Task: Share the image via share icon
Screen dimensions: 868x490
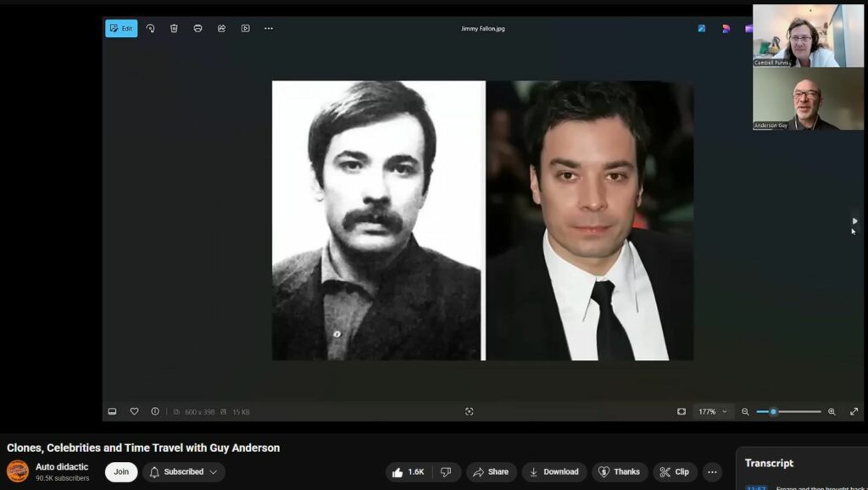Action: pos(221,28)
